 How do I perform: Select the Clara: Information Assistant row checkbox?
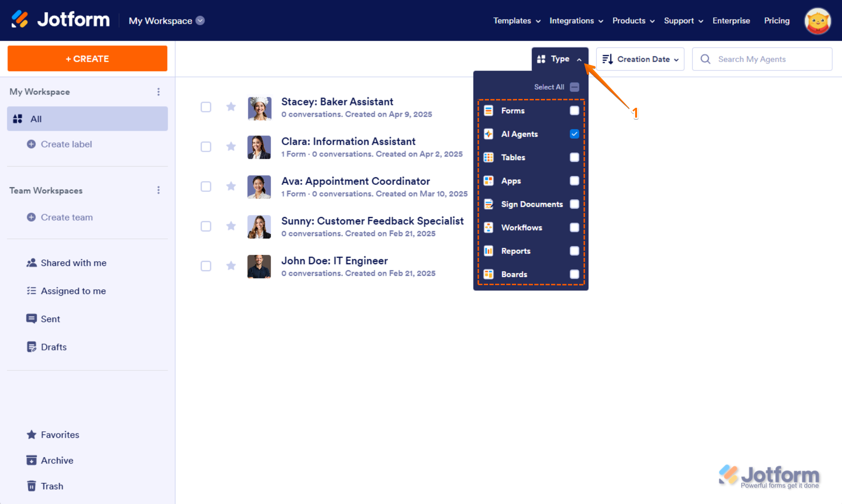(x=206, y=147)
